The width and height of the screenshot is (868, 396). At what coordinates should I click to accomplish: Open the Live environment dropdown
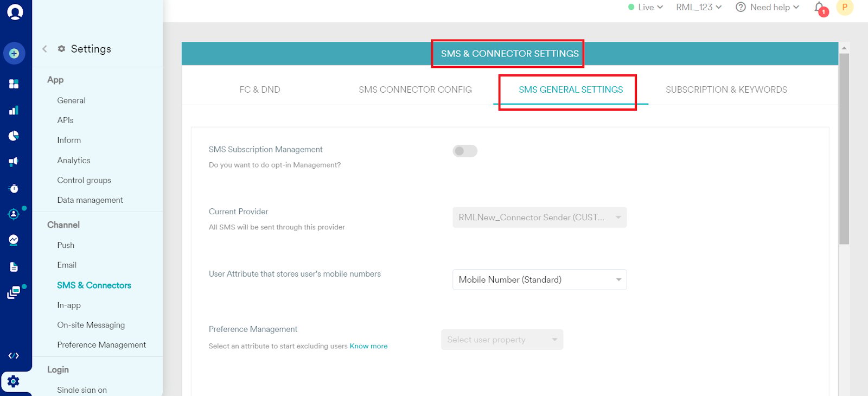(646, 7)
